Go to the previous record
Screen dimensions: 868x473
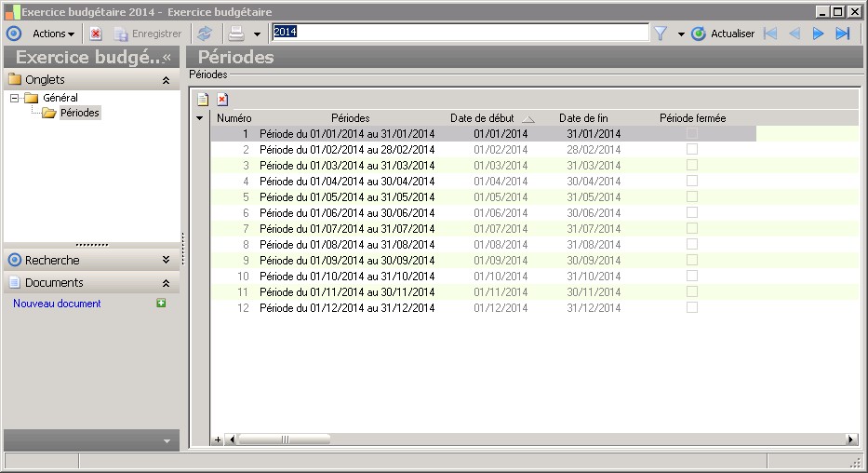[x=795, y=34]
